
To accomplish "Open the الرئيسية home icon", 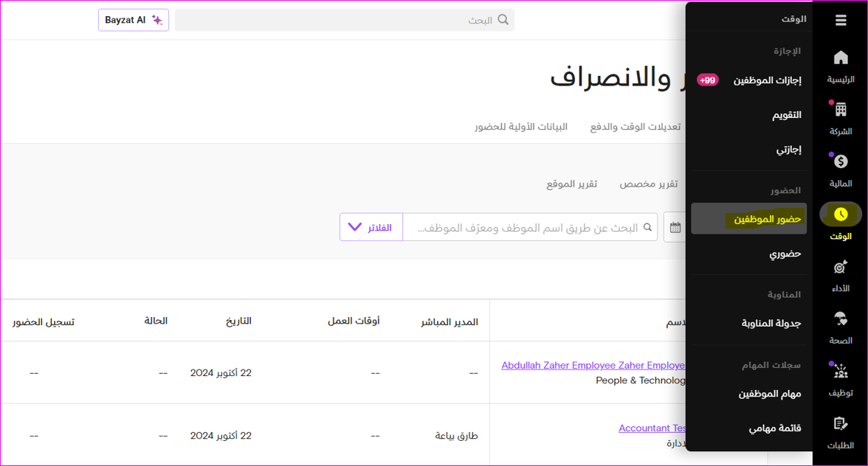I will (x=841, y=58).
